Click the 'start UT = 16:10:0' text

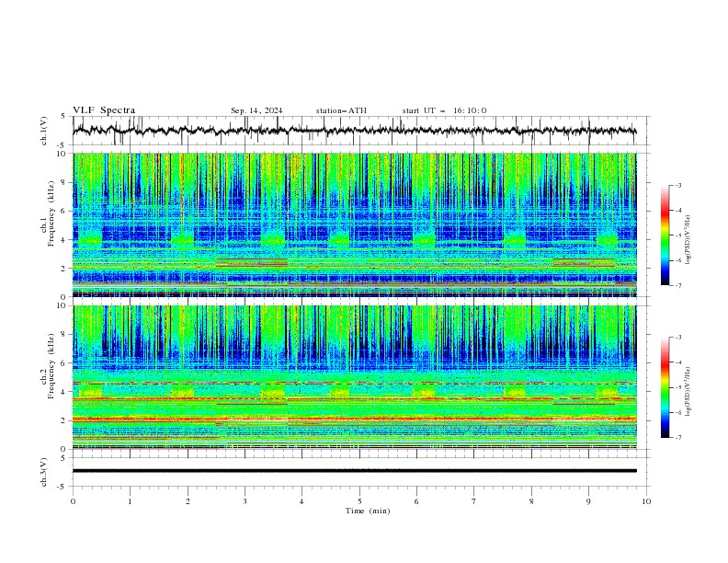(x=444, y=110)
